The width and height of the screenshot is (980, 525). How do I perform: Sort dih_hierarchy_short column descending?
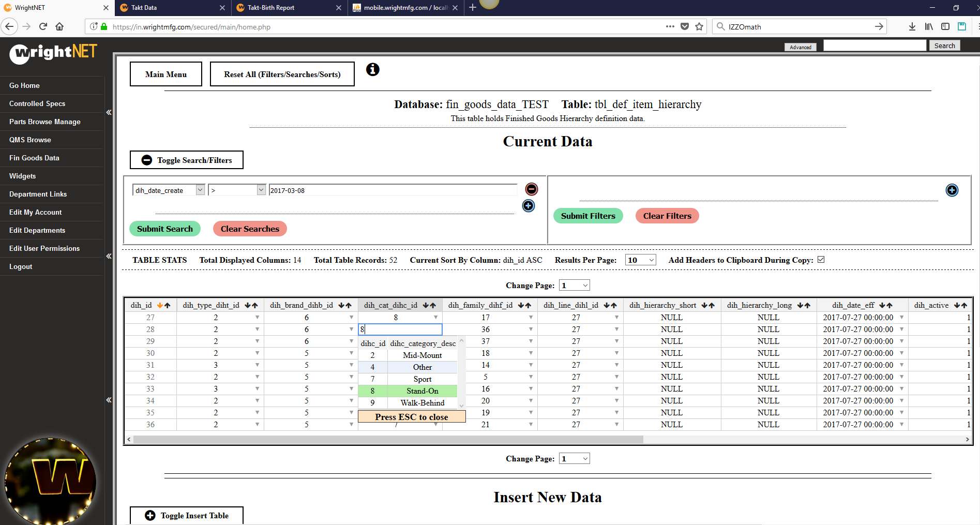[x=704, y=306]
